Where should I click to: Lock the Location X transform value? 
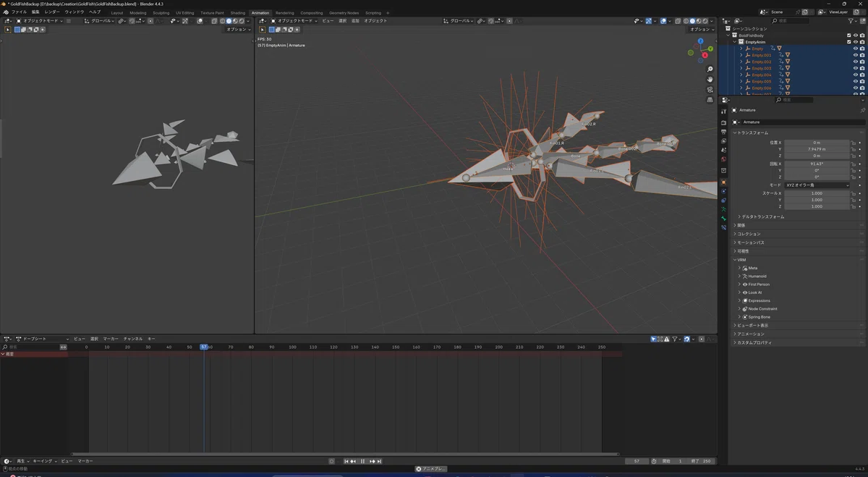[854, 143]
